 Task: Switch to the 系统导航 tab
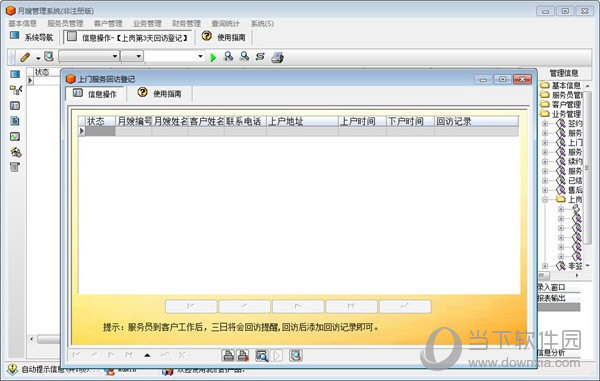coord(32,37)
